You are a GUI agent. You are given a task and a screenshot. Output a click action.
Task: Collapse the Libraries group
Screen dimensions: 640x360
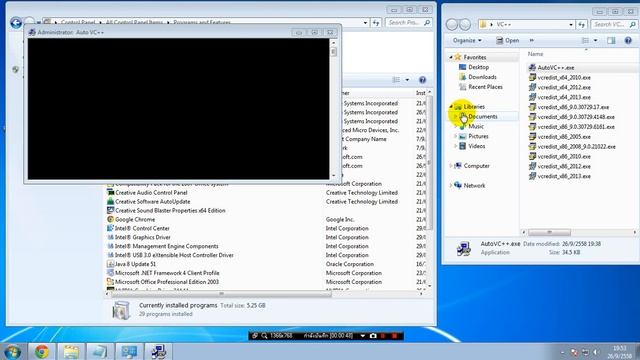coord(451,107)
